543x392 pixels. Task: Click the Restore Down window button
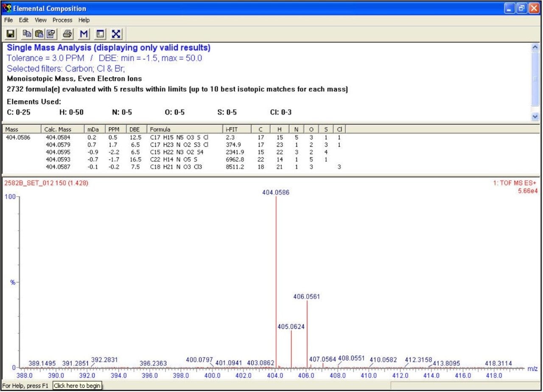[522, 8]
